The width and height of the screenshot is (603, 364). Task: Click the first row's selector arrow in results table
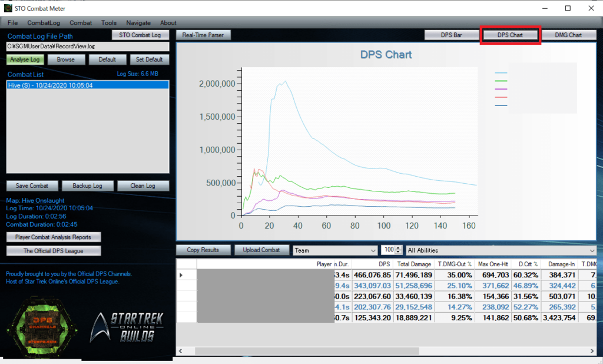click(x=181, y=275)
